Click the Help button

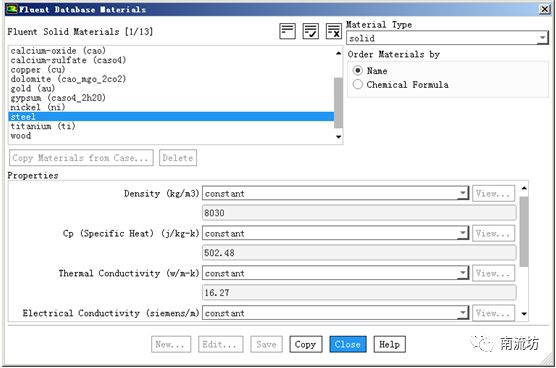pyautogui.click(x=389, y=344)
